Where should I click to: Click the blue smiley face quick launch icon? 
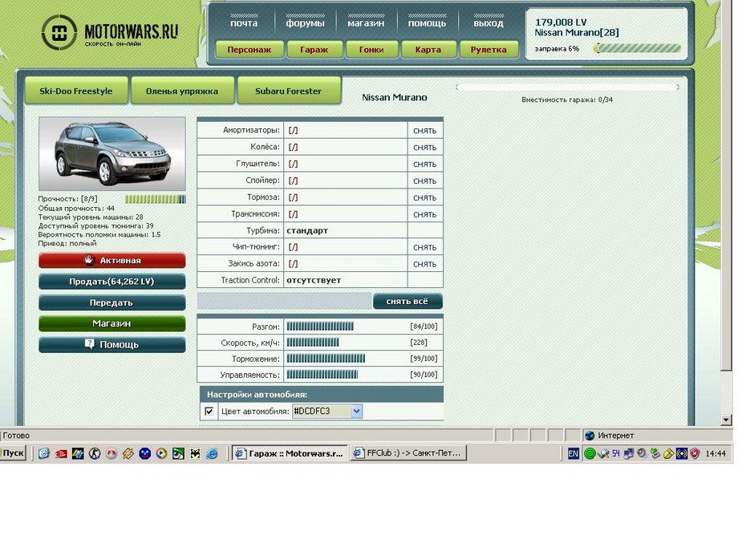click(x=144, y=453)
